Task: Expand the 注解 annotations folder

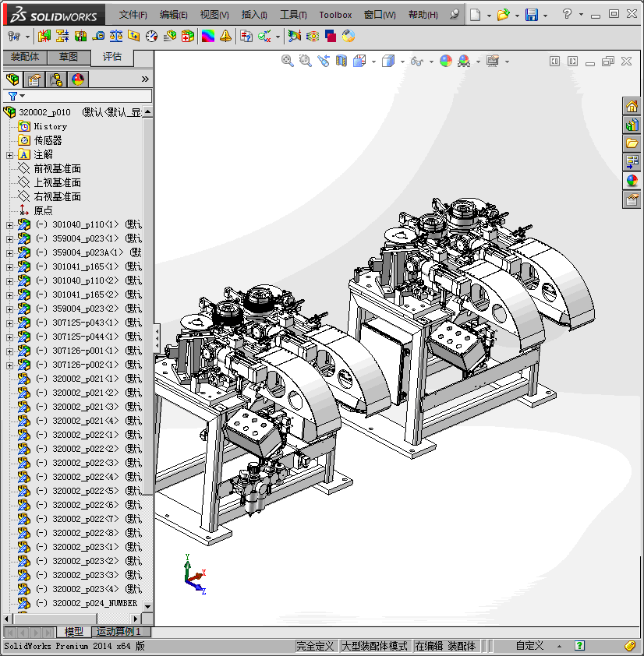Action: click(9, 155)
